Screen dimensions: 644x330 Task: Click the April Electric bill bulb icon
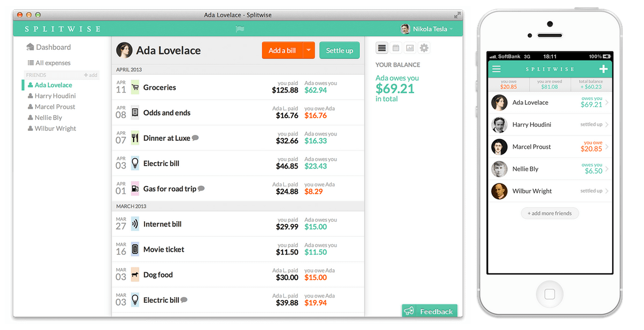(x=135, y=163)
